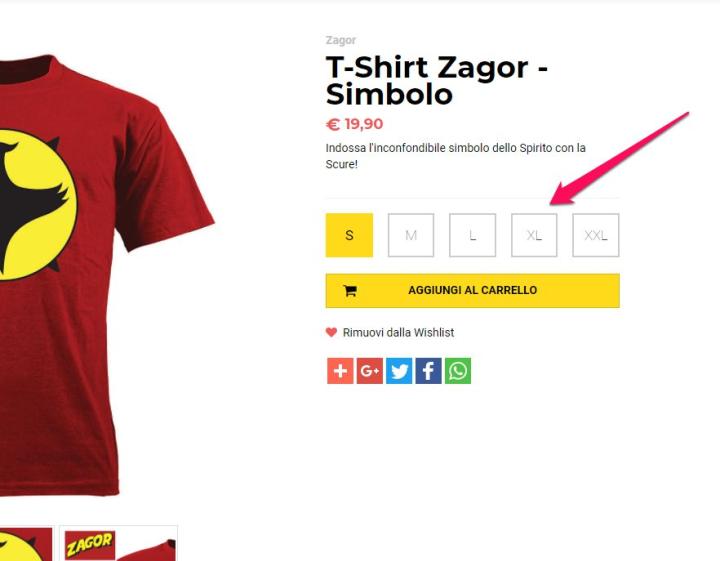
Task: Select the XL size box
Action: 534,235
